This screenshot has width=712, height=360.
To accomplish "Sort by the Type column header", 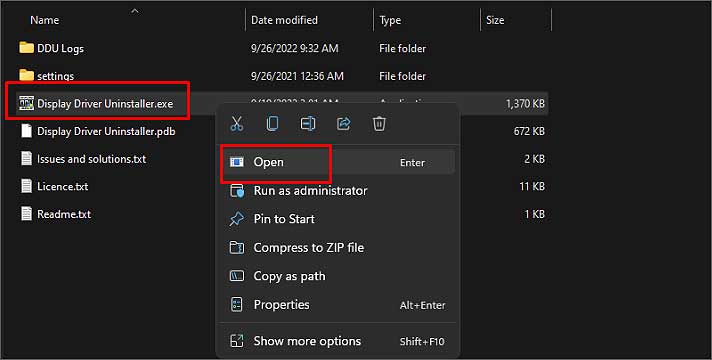I will coord(390,20).
